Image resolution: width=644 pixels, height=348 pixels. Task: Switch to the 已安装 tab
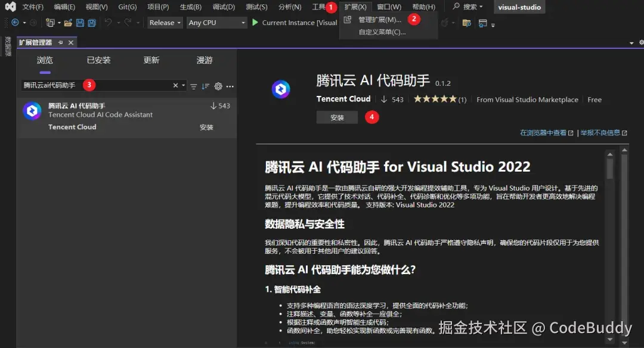[x=99, y=60]
